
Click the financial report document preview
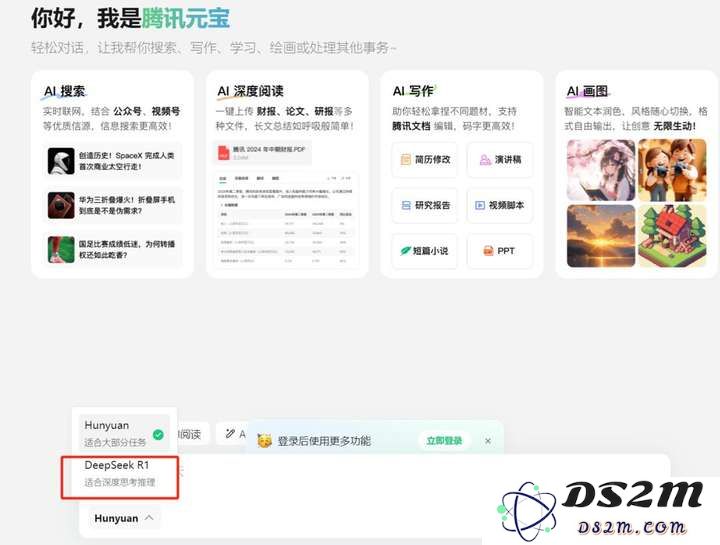pos(287,220)
